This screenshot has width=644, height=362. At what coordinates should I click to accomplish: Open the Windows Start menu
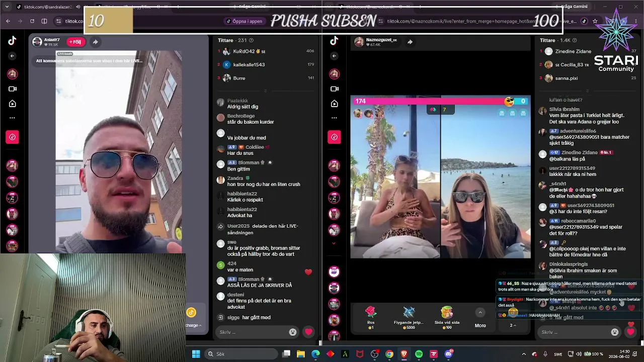tap(196, 354)
